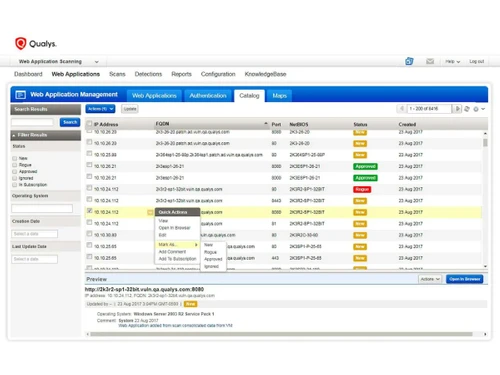Click the Qualys shield logo
This screenshot has height=375, width=500.
pyautogui.click(x=21, y=43)
